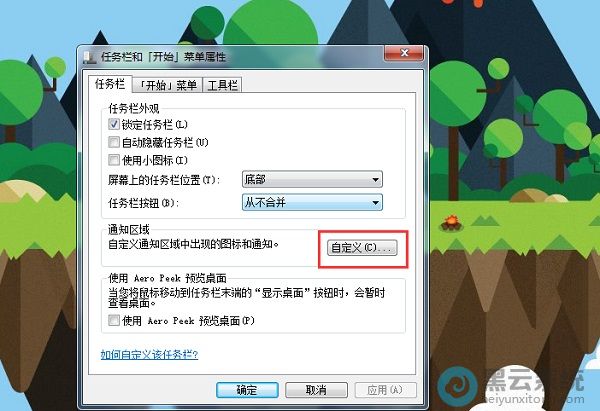Close the 任务栏和「开始」菜单属性 dialog

click(x=404, y=53)
